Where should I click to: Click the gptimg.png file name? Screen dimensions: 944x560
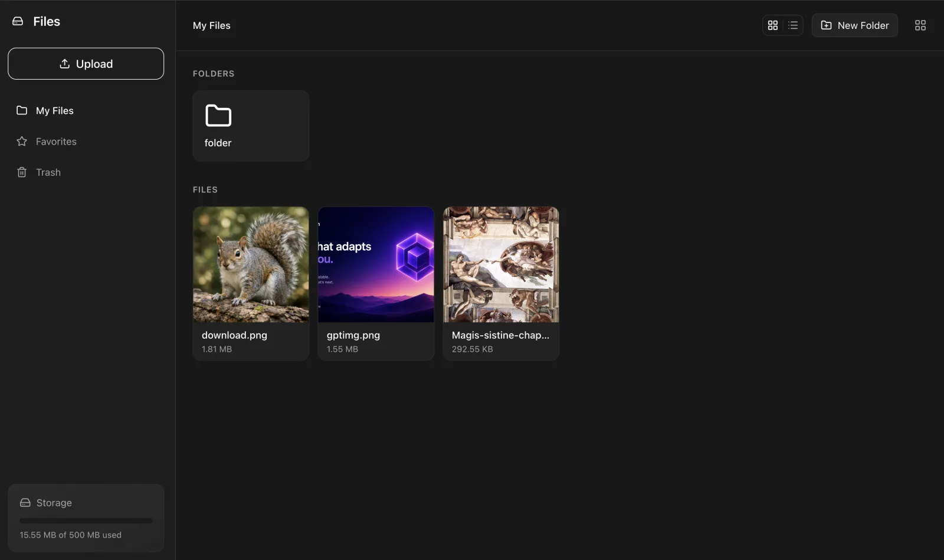[x=353, y=335]
